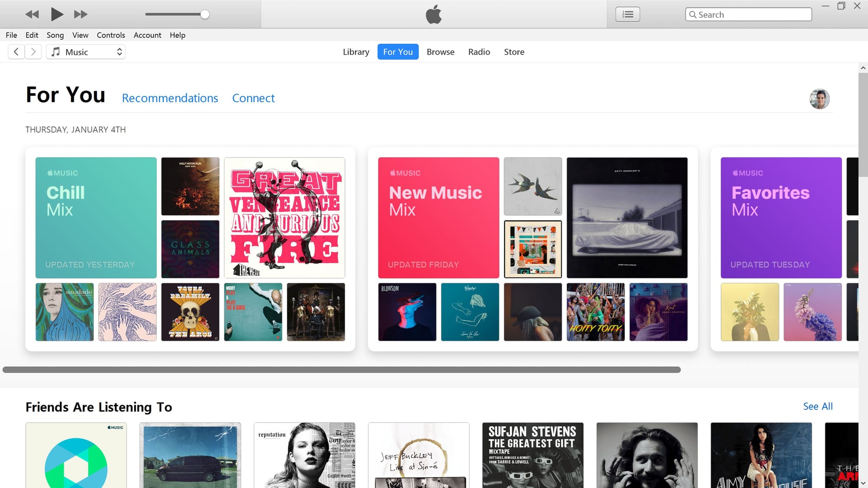Click the List View icon in toolbar
The image size is (868, 488).
pos(628,14)
